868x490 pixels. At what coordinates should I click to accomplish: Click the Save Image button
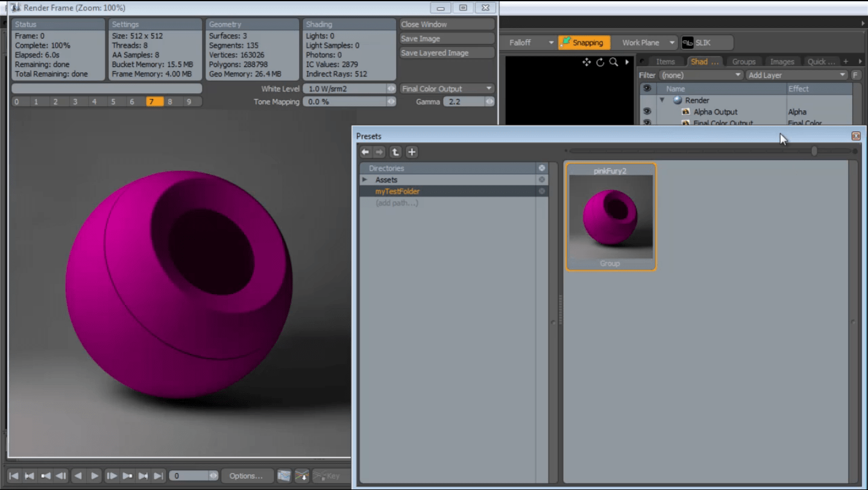[x=447, y=39]
